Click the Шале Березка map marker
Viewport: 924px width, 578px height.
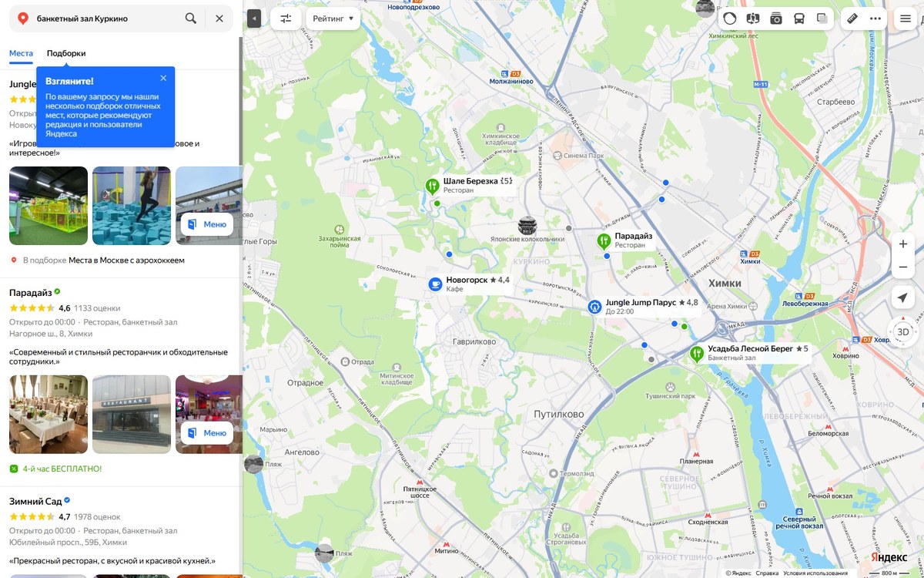coord(432,186)
